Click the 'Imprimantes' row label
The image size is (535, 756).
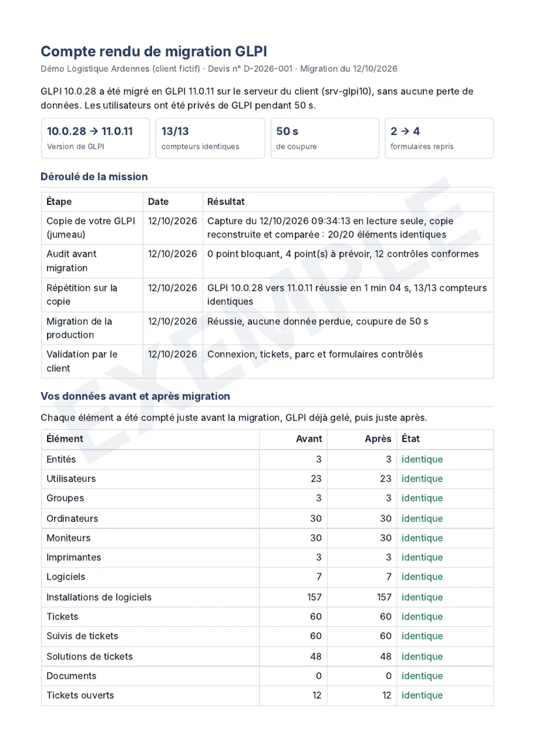(73, 557)
